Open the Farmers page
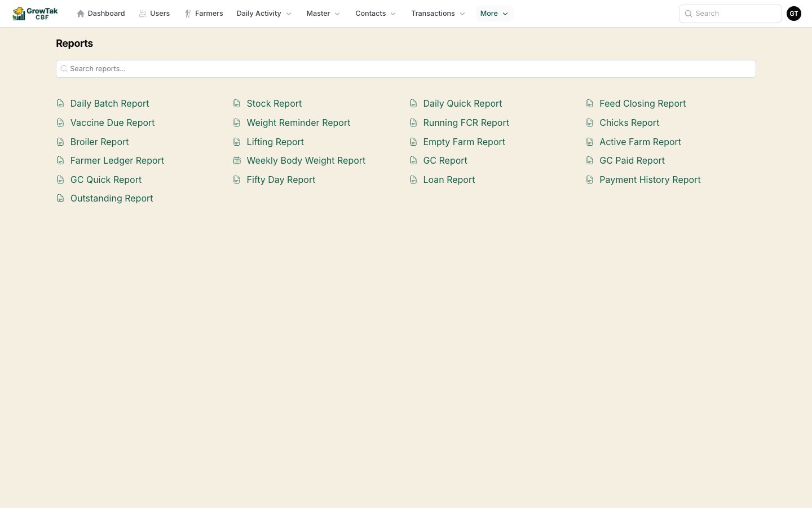The image size is (812, 508). 204,14
